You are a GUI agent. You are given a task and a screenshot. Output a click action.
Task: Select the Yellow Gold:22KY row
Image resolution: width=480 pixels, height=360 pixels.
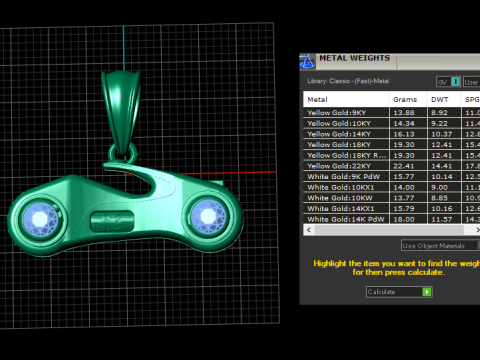392,166
